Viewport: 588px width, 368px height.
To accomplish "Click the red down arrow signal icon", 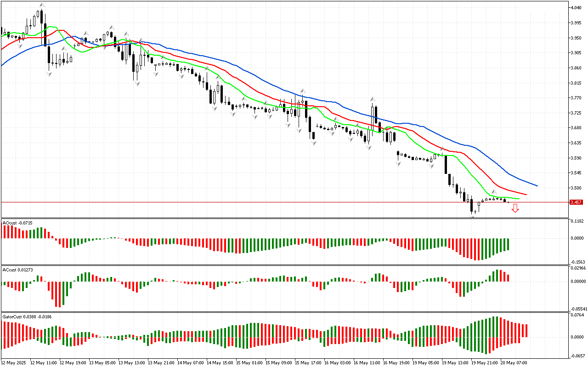I will [515, 209].
